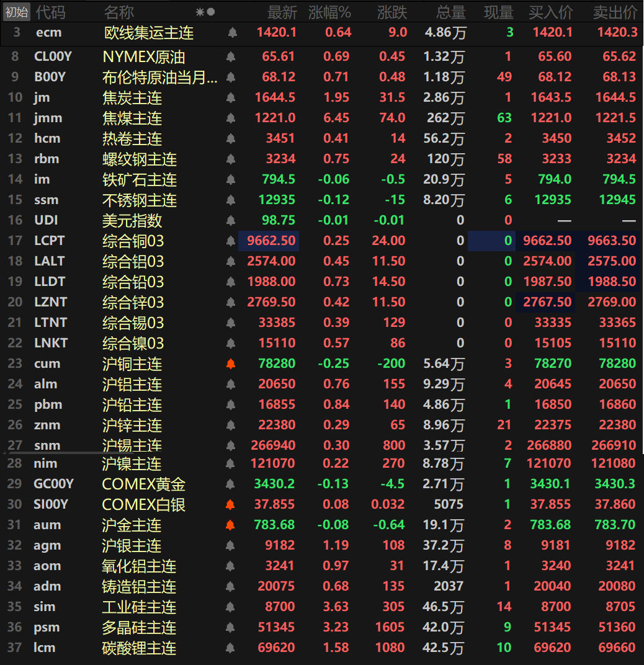Click the orange alert bell for COMEX白银

[231, 505]
